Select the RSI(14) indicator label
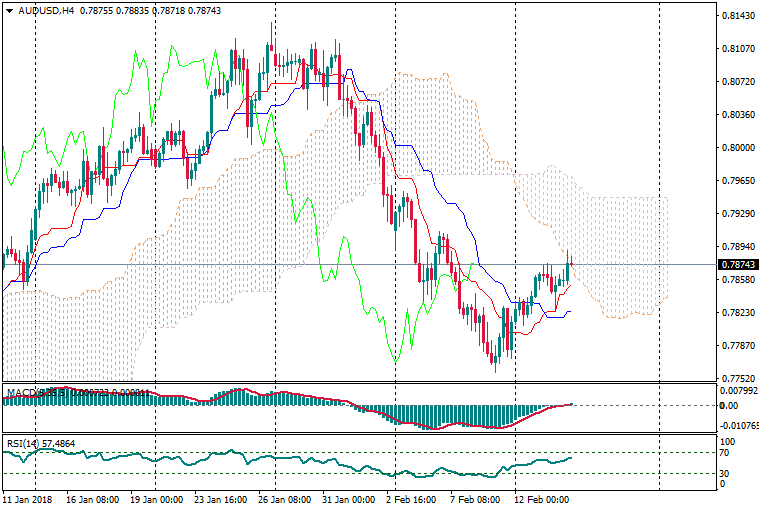Screen dimensions: 759x511 point(24,441)
